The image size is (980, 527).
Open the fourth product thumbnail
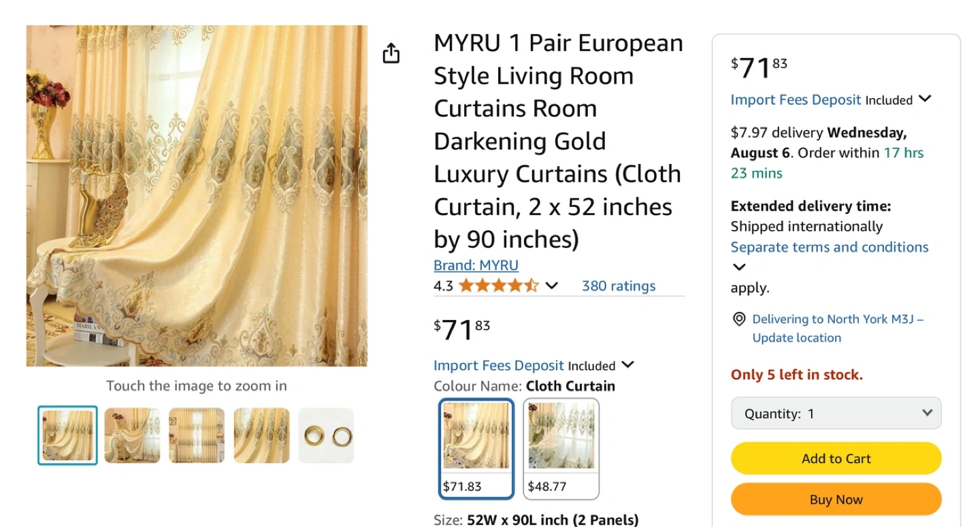pyautogui.click(x=261, y=436)
